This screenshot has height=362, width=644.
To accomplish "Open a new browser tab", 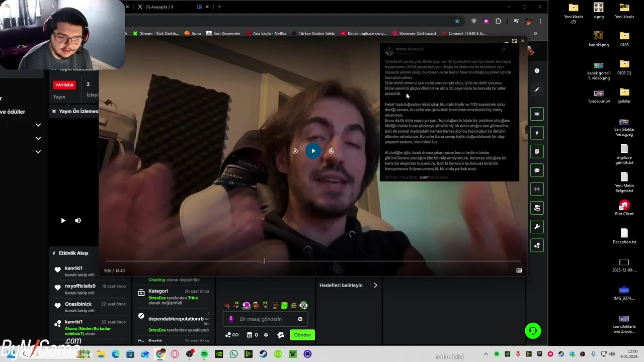I will [x=219, y=7].
